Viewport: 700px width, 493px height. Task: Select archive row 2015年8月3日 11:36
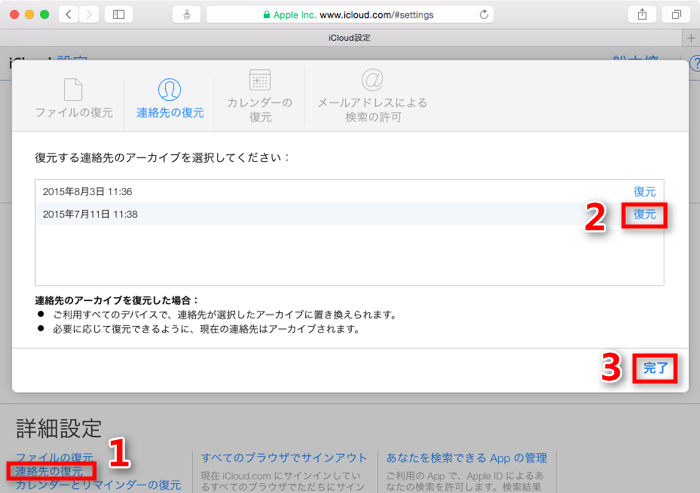pyautogui.click(x=350, y=192)
